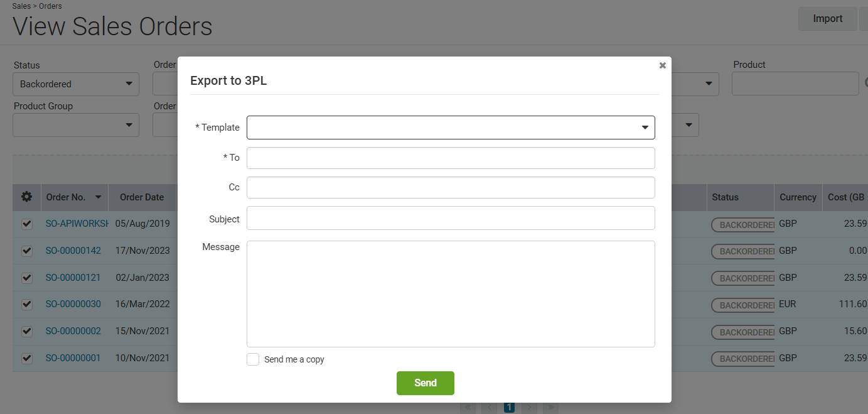The width and height of the screenshot is (868, 414).
Task: Open order SO-00000030
Action: coord(73,304)
